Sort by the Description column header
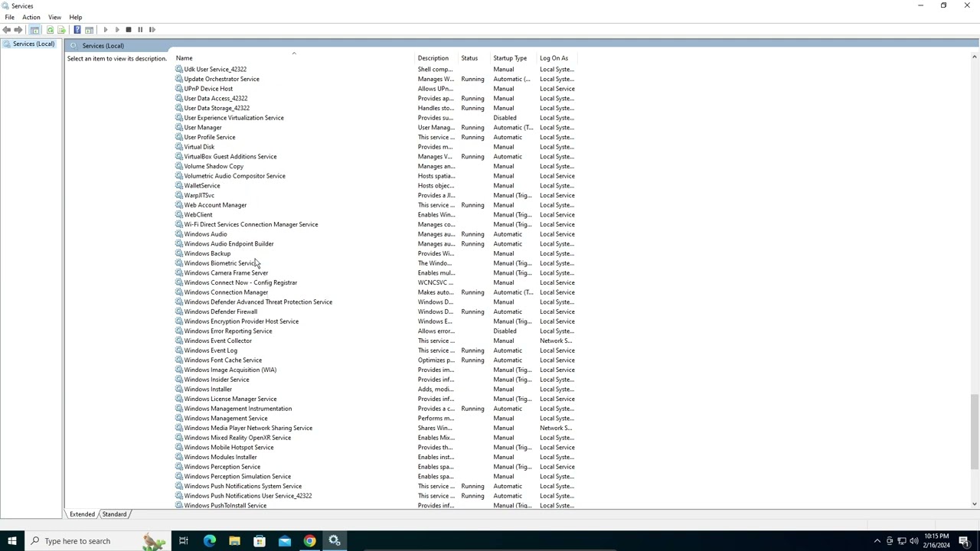Viewport: 980px width, 551px height. (x=436, y=58)
